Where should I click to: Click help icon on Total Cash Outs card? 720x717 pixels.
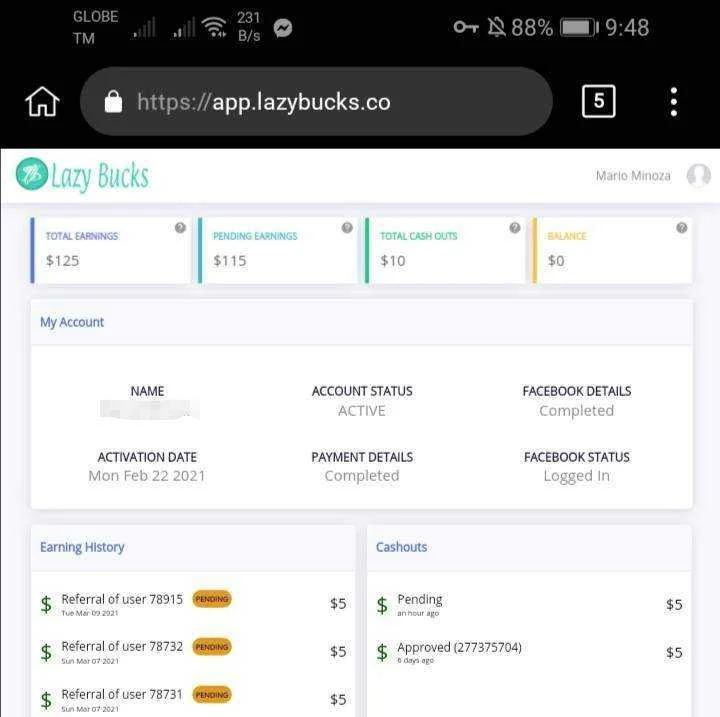tap(515, 227)
